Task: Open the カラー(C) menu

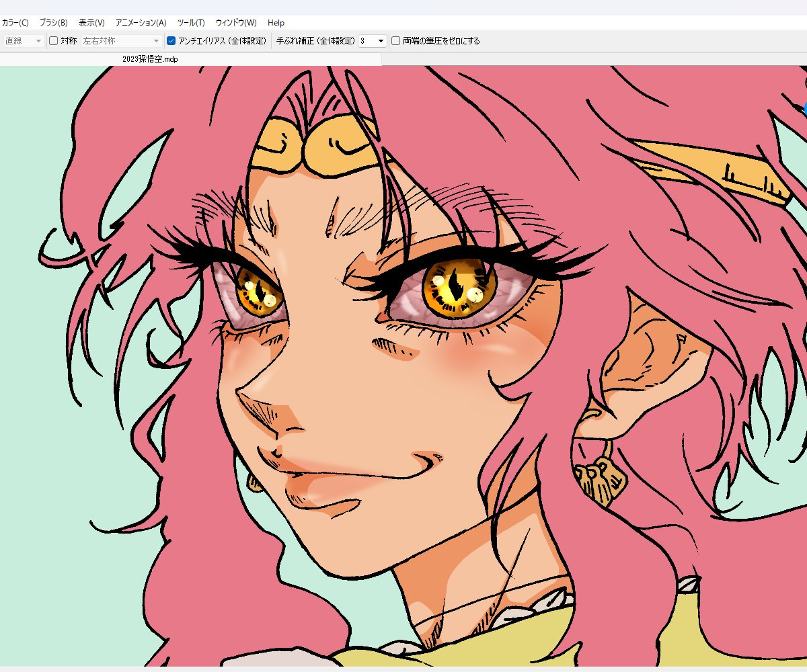Action: (14, 23)
